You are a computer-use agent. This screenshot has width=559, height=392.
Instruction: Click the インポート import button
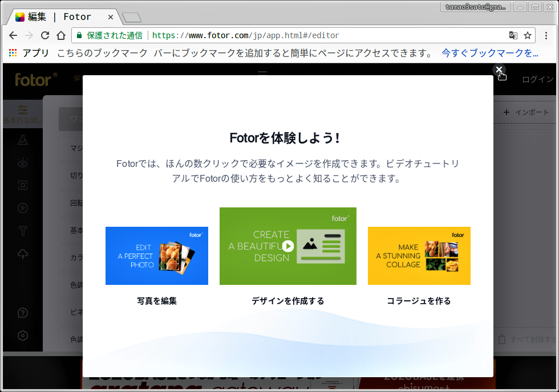coord(526,112)
